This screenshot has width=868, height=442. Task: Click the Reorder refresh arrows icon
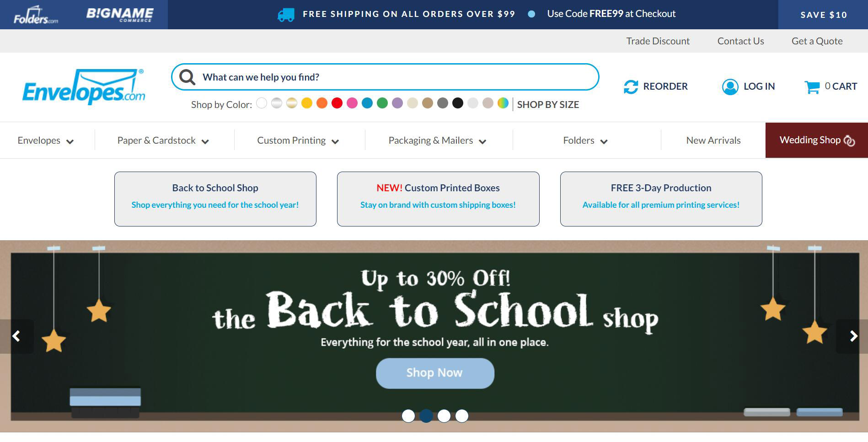pos(631,86)
